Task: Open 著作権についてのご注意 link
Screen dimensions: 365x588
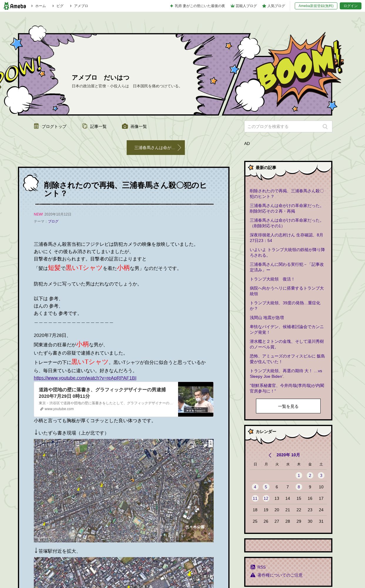Action: click(280, 575)
